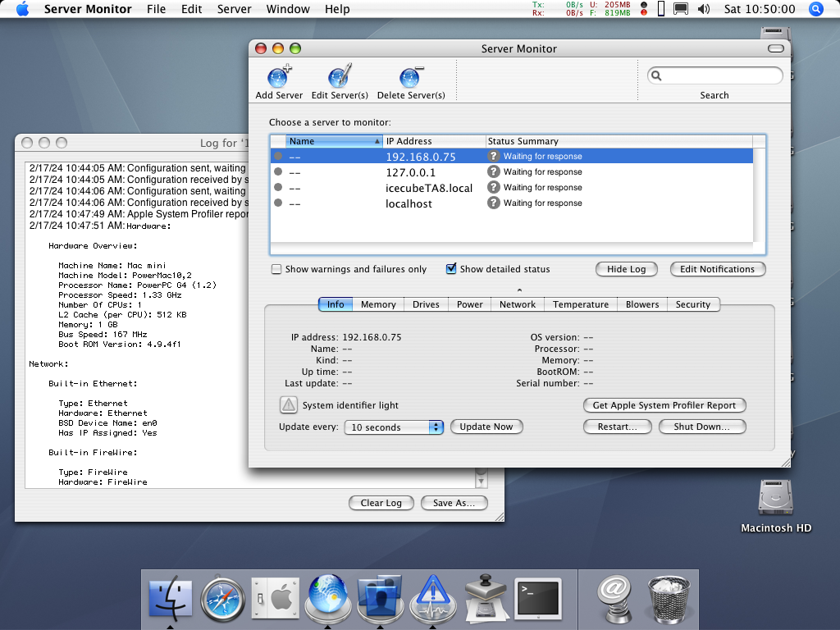Click the Spotlight search icon in menu bar
840x630 pixels.
(x=815, y=9)
